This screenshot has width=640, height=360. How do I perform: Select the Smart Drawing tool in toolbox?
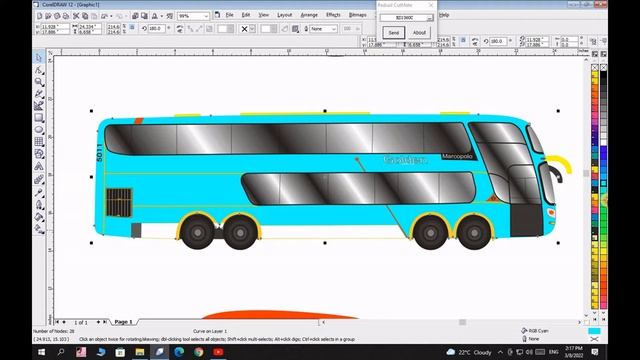click(x=39, y=106)
